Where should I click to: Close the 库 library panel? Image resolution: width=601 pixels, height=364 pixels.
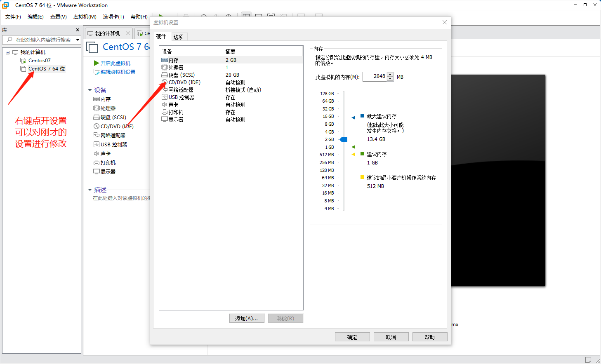78,30
